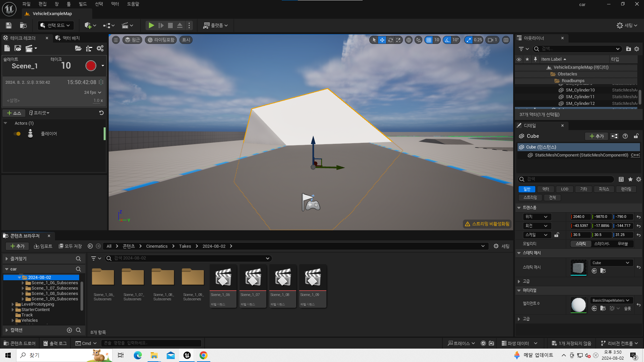The width and height of the screenshot is (644, 362).
Task: Click the 모두 저장 button
Action: (70, 246)
